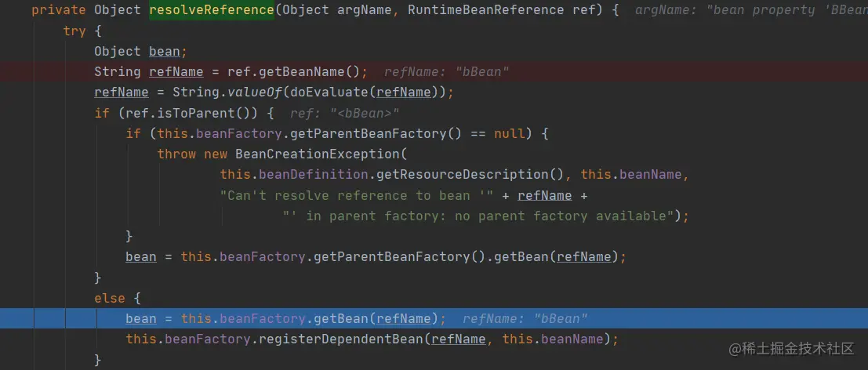Select the highlighted bean = getBean line

click(x=434, y=318)
